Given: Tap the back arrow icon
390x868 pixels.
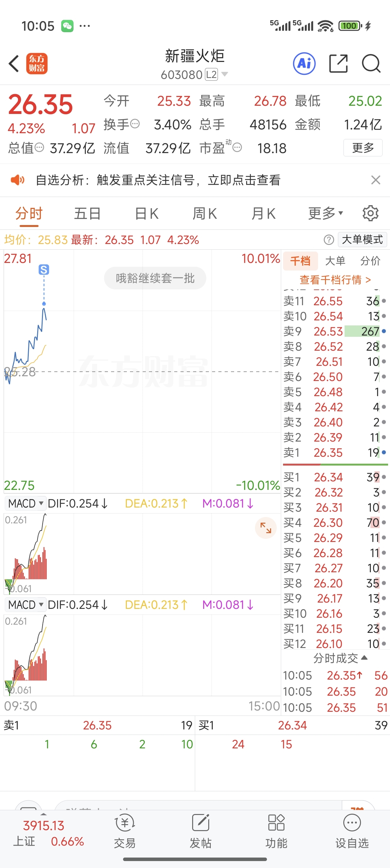Looking at the screenshot, I should 14,63.
